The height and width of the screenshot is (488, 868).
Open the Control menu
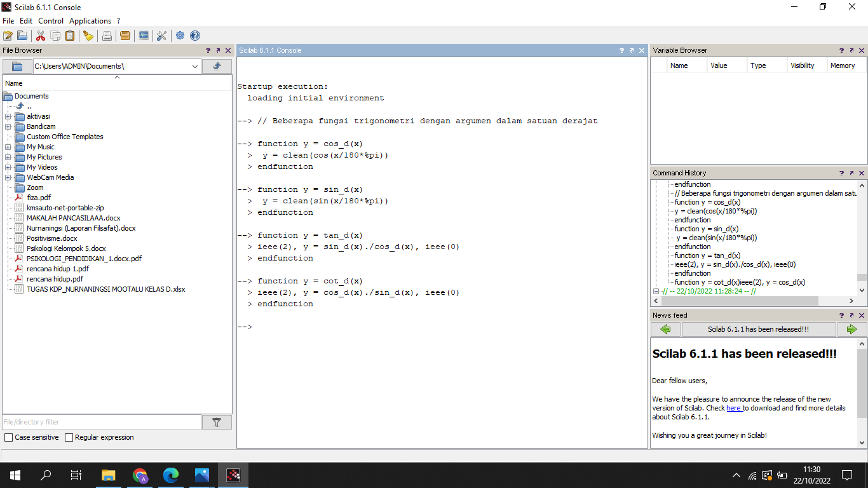click(x=51, y=21)
